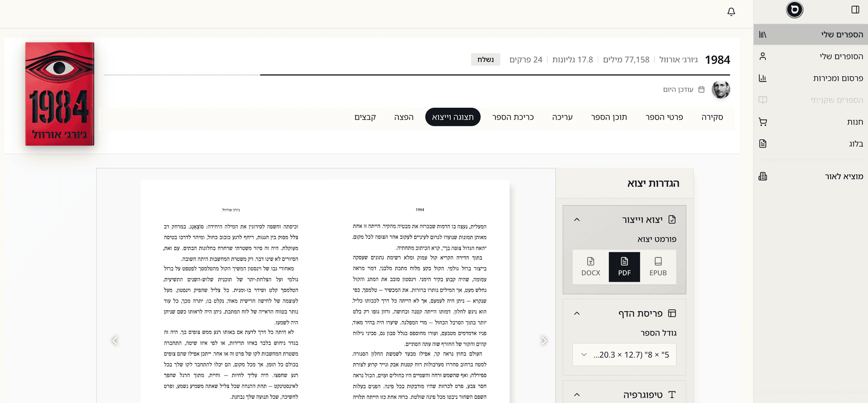Click the export file icon in יצוא וייצור
868x403 pixels.
(672, 220)
